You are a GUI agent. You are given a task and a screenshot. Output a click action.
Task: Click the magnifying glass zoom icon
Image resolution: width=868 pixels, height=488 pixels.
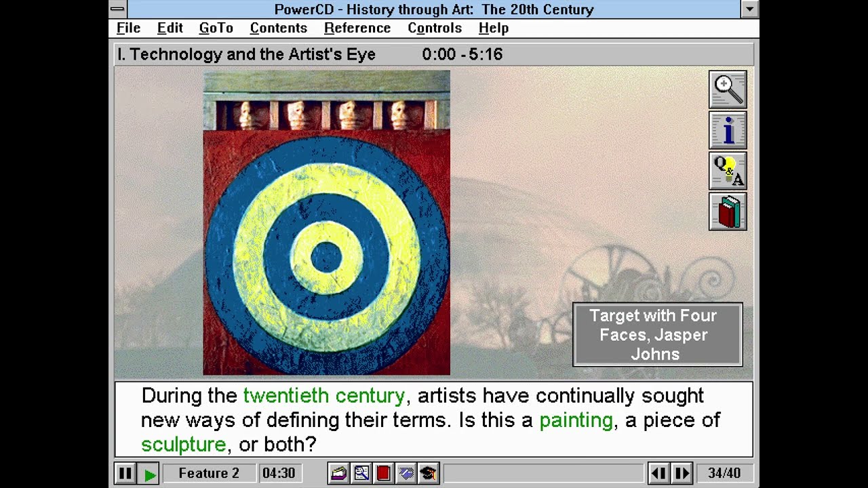pyautogui.click(x=728, y=89)
